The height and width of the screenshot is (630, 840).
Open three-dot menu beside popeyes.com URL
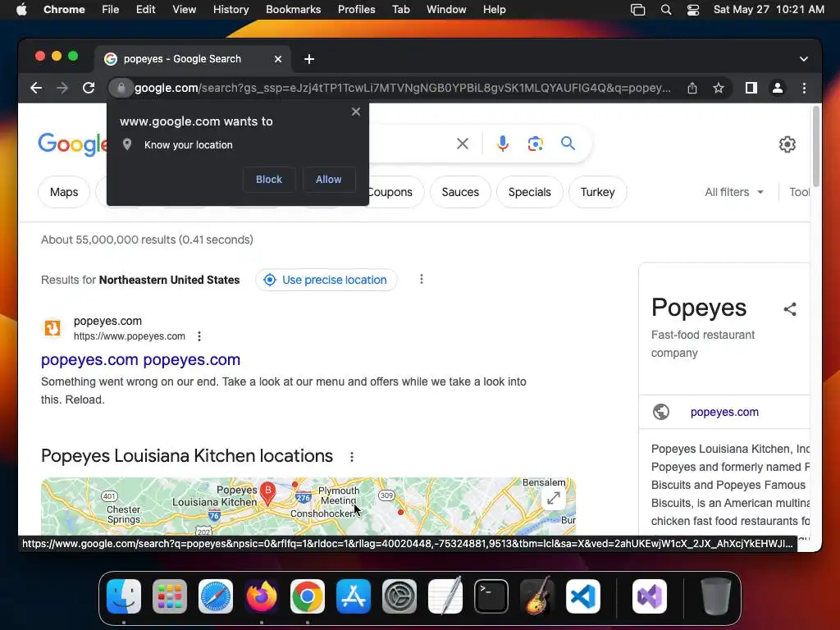click(x=199, y=336)
